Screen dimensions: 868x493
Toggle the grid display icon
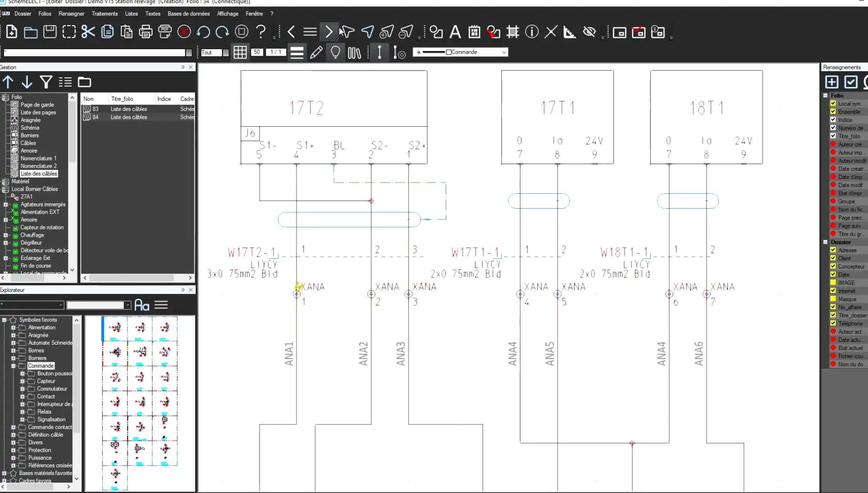coord(240,52)
